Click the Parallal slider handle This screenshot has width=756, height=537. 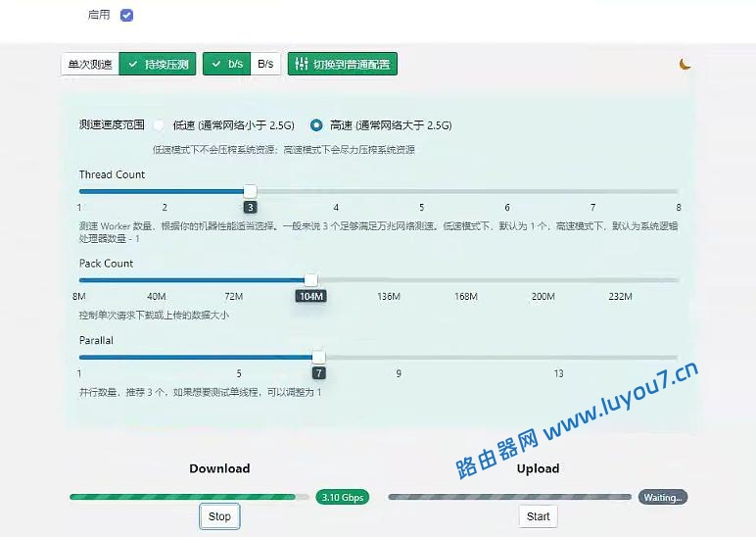coord(318,358)
